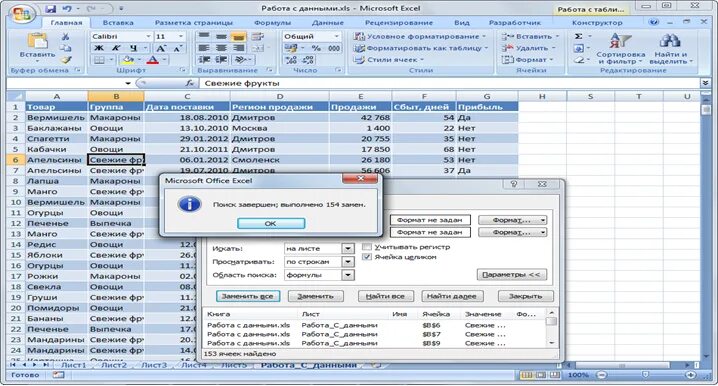Open the 'Искать' на листе dropdown
The height and width of the screenshot is (386, 718).
pos(348,249)
